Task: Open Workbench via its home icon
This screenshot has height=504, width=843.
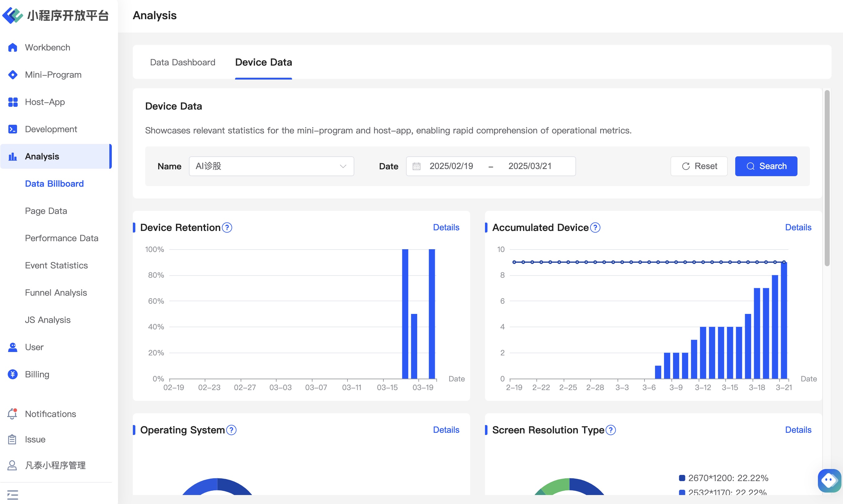Action: (13, 48)
